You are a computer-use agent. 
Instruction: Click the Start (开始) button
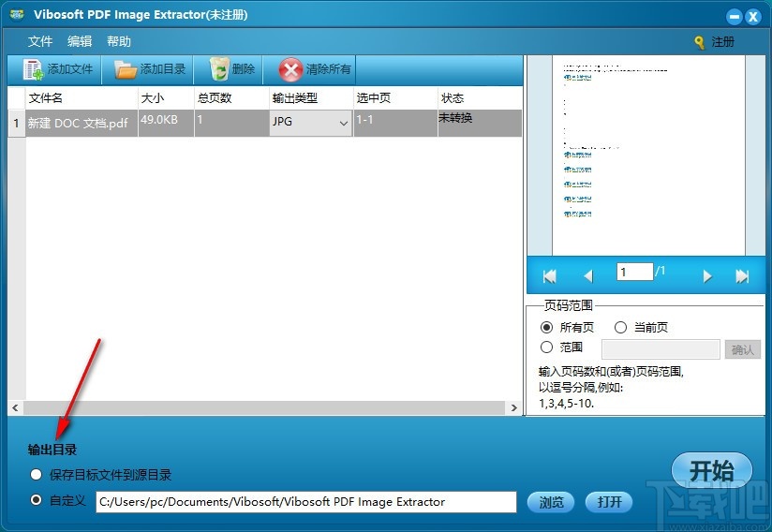coord(712,470)
